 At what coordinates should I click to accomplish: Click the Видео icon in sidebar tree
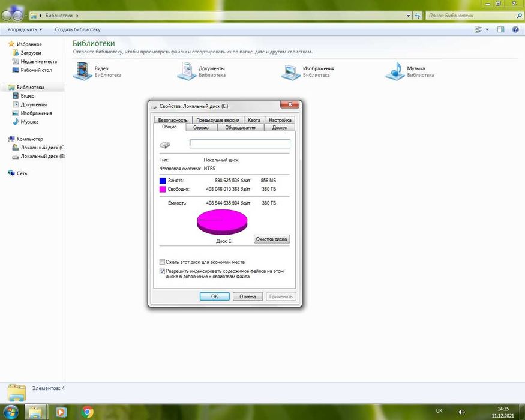(16, 96)
